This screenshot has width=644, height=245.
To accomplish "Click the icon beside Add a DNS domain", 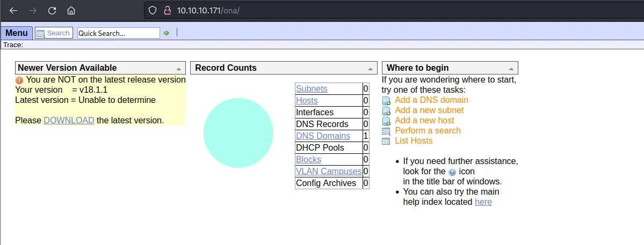I will click(x=386, y=101).
